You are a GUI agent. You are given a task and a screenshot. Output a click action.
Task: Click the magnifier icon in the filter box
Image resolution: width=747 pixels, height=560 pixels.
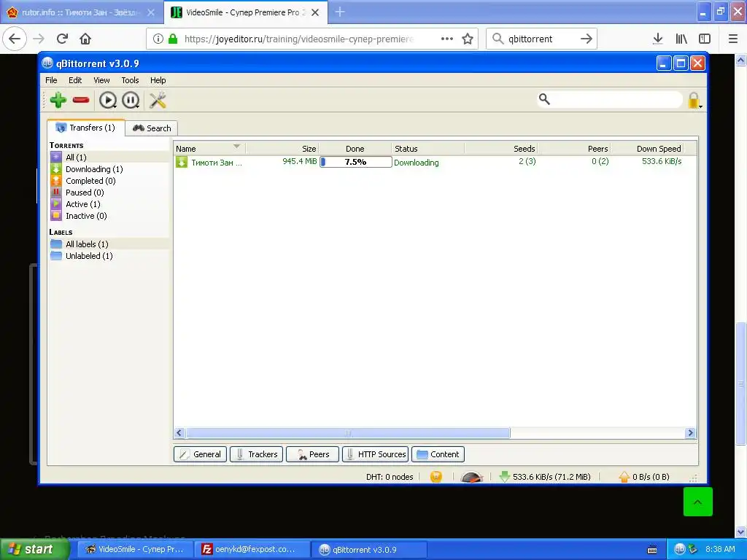(x=544, y=99)
